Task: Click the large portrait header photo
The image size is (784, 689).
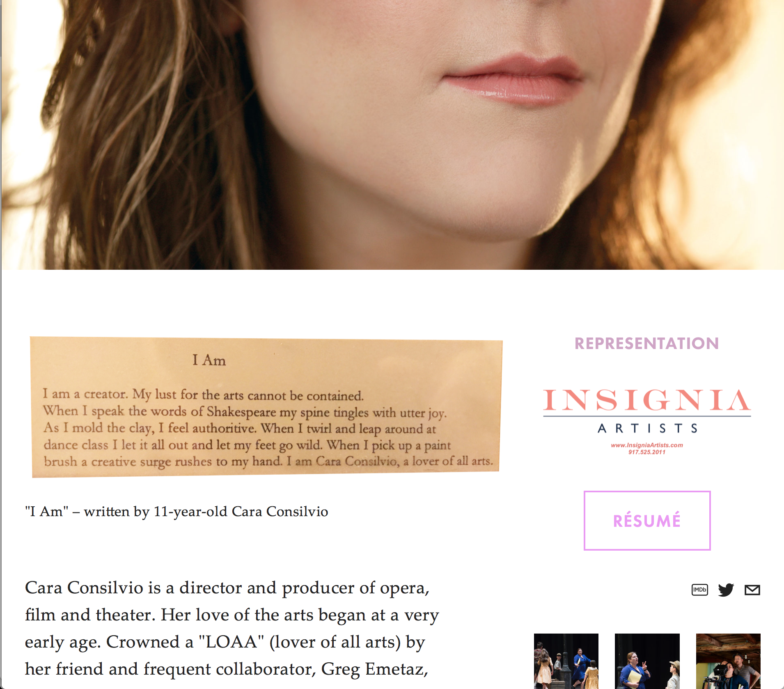Action: (392, 135)
